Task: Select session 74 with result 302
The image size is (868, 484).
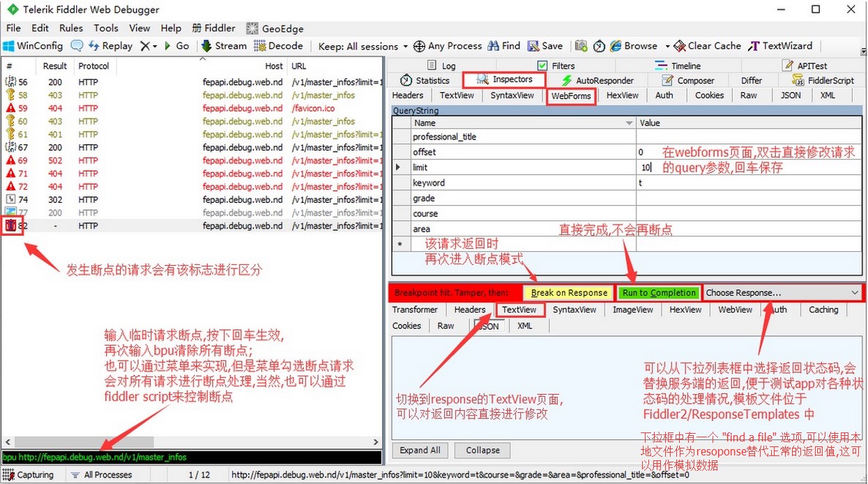Action: click(192, 199)
